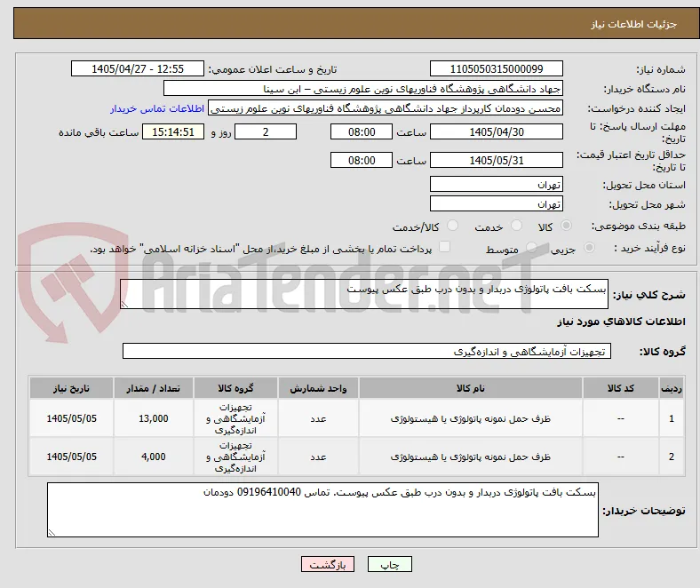This screenshot has height=588, width=700.
Task: Click the واحد شمارش column header
Action: click(318, 388)
